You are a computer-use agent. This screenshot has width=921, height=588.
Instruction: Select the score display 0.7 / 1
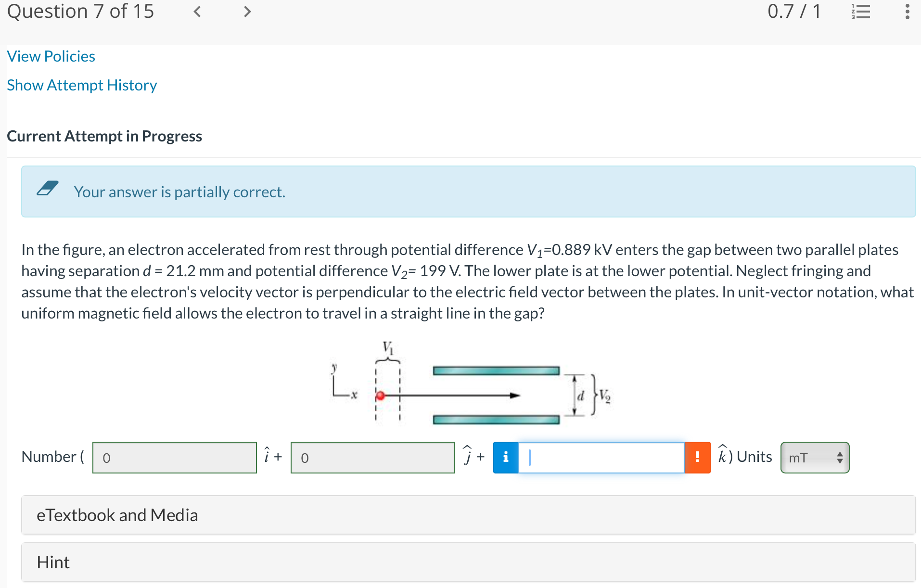point(794,11)
